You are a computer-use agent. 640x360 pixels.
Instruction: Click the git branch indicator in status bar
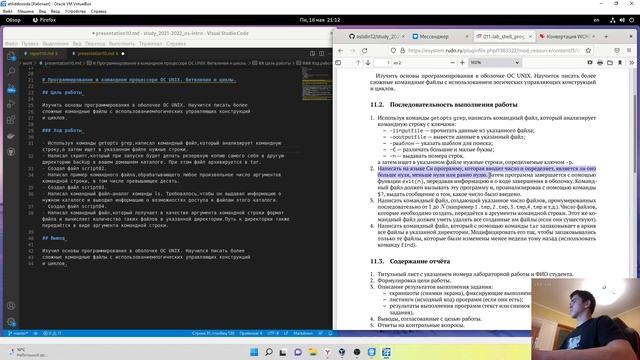click(18, 333)
